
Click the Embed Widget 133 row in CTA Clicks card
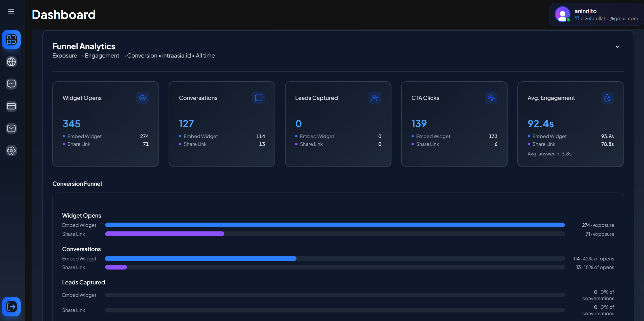click(x=454, y=136)
